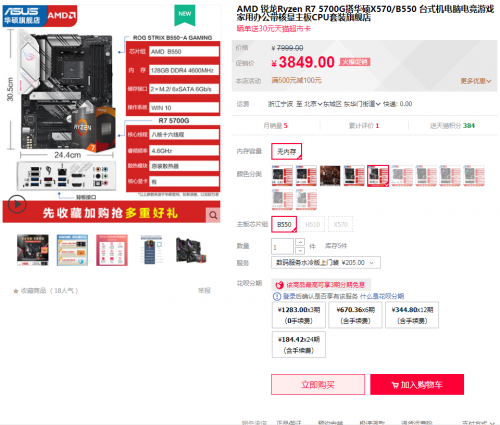This screenshot has width=500, height=425.
Task: Select X570 motherboard chipset
Action: pos(340,224)
